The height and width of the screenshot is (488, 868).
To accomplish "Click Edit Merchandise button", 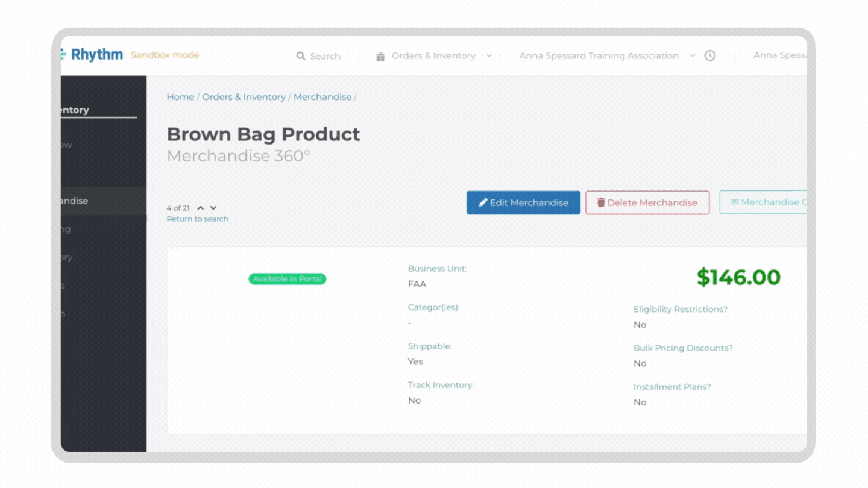I will pyautogui.click(x=523, y=202).
